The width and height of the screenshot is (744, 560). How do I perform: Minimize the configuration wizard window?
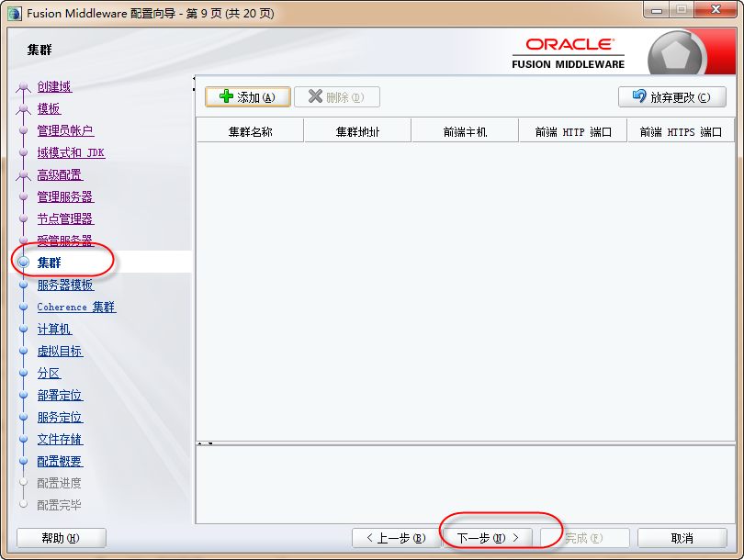(x=657, y=10)
